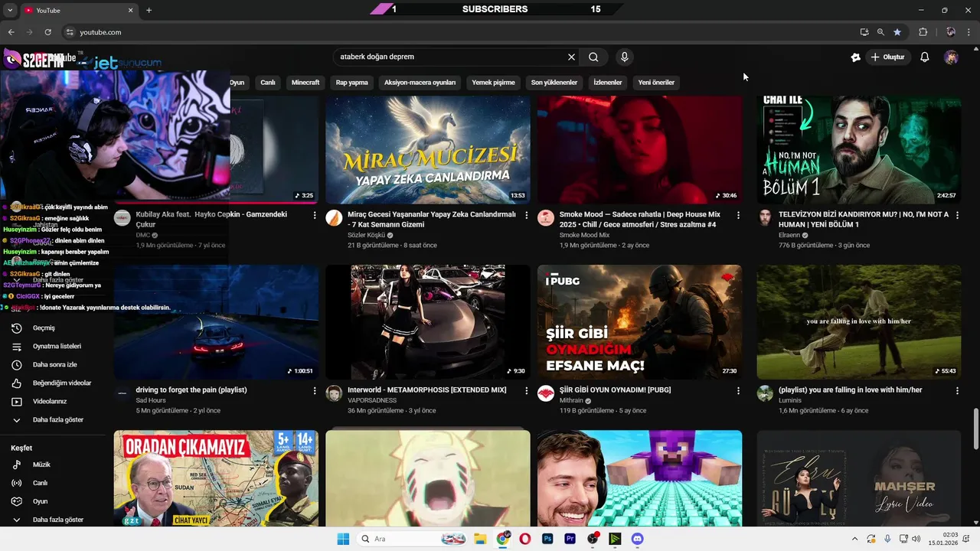Viewport: 980px width, 551px height.
Task: Select the Yeni öneriler chip
Action: [656, 83]
